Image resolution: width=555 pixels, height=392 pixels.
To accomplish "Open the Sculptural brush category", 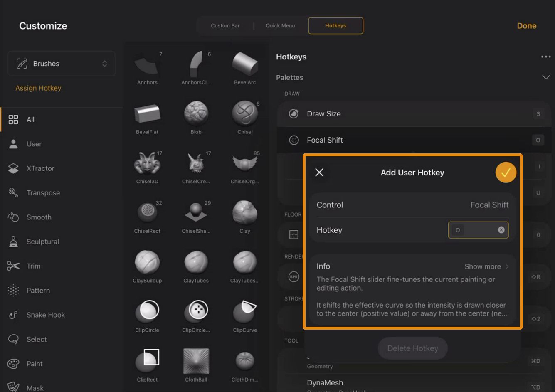I will point(62,242).
